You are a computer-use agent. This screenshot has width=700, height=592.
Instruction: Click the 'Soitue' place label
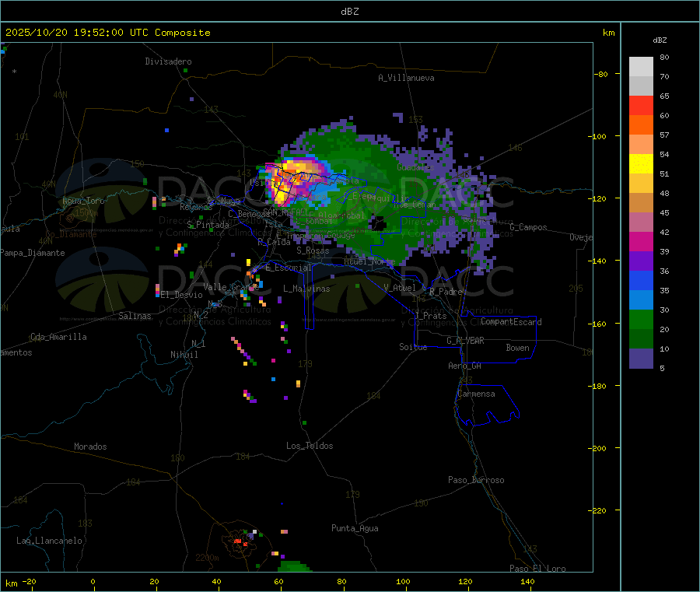413,347
